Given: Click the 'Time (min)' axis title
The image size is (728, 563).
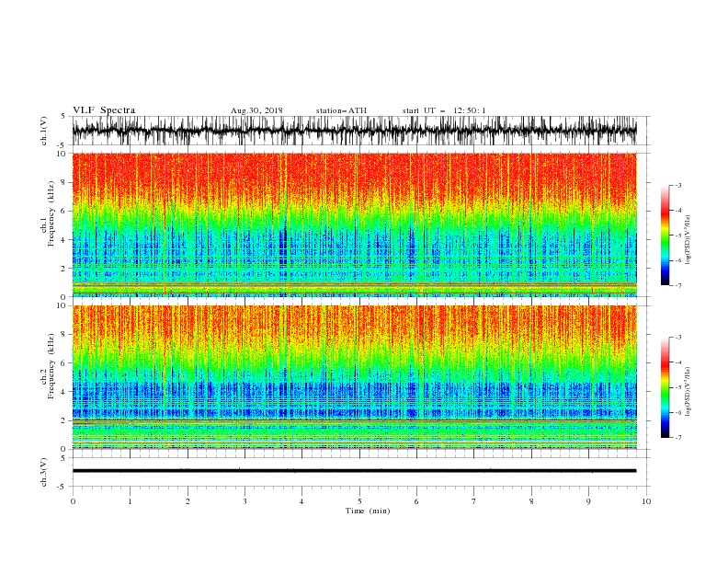Looking at the screenshot, I should tap(368, 511).
